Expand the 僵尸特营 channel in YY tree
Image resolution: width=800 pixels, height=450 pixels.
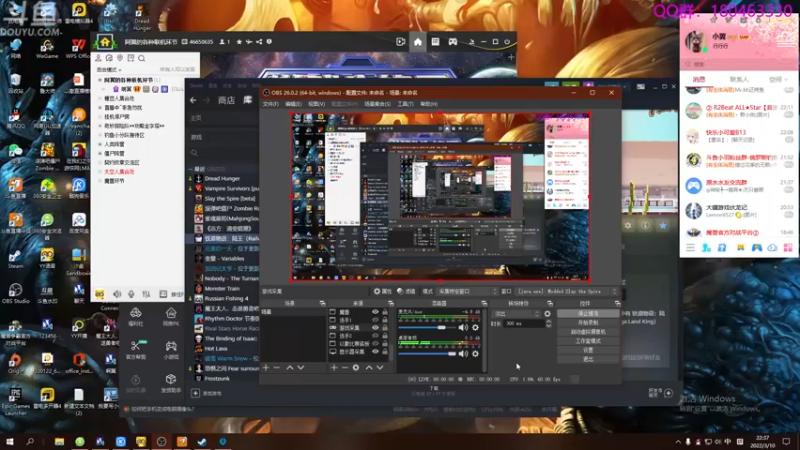click(99, 153)
